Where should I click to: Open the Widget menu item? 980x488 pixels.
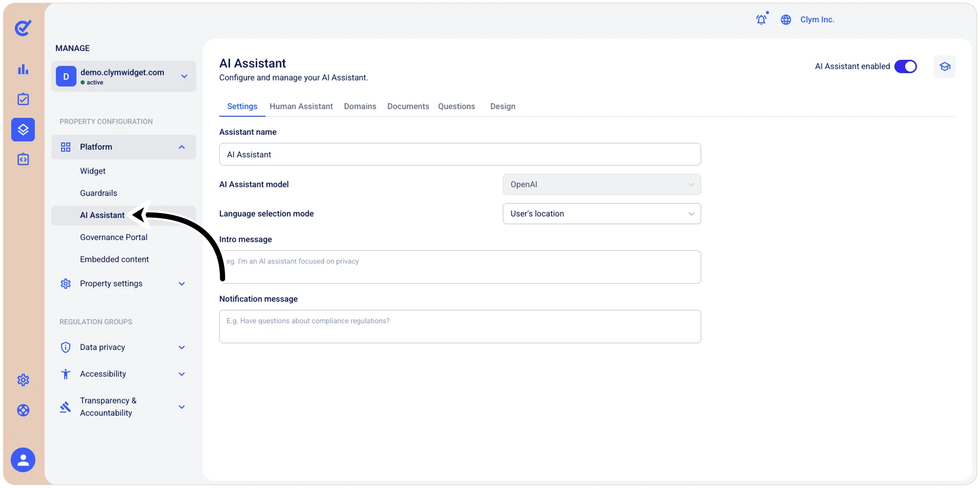(93, 171)
